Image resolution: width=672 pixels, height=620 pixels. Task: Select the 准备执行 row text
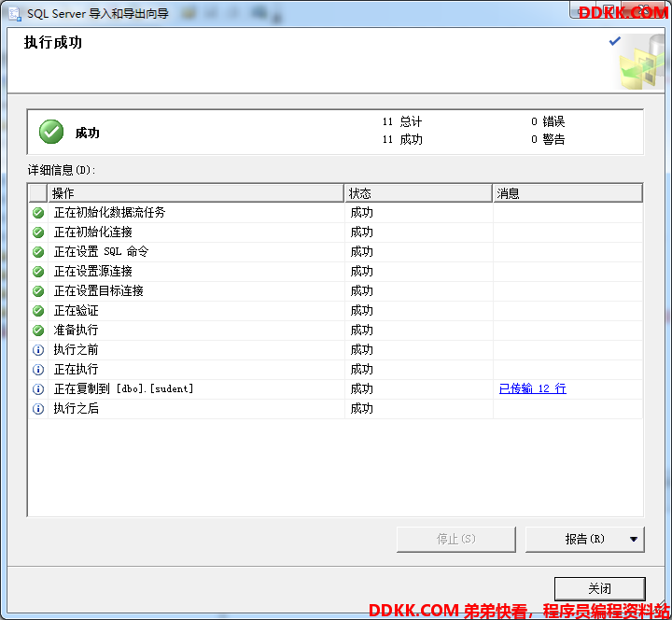click(77, 331)
